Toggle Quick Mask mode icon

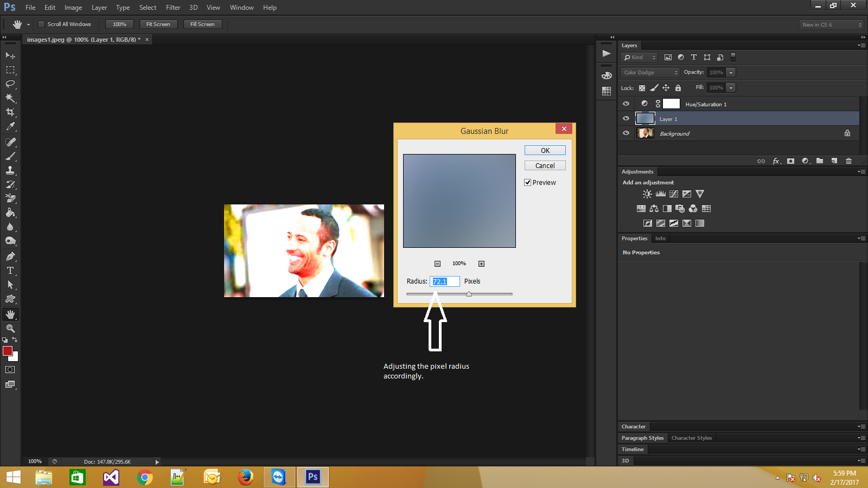pyautogui.click(x=10, y=369)
